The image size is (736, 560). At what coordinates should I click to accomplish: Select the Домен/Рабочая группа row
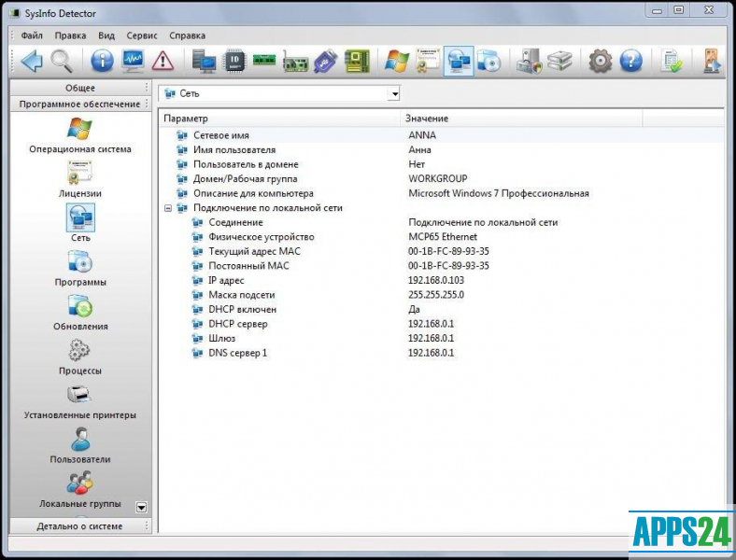(x=441, y=178)
